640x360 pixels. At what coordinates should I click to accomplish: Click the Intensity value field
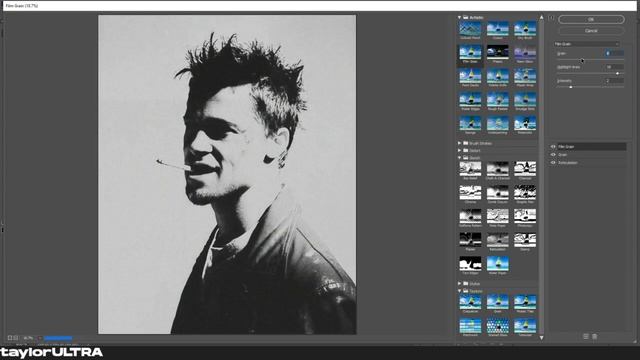(x=614, y=81)
